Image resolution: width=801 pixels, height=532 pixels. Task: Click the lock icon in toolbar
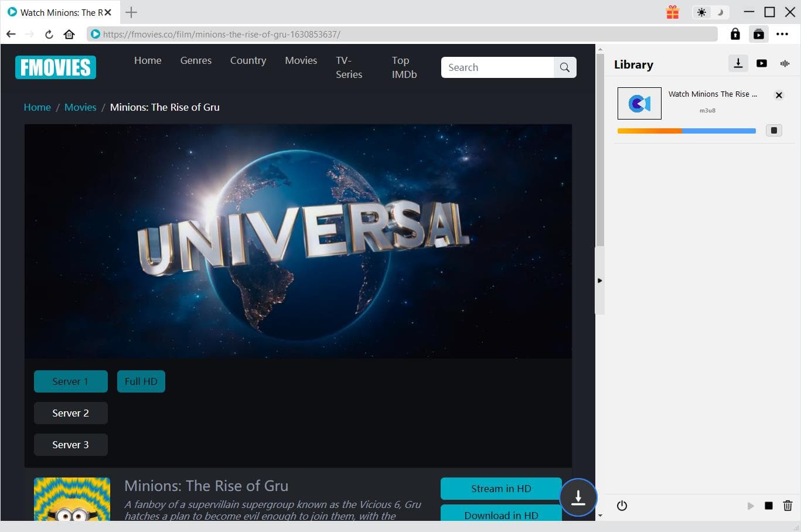[735, 34]
